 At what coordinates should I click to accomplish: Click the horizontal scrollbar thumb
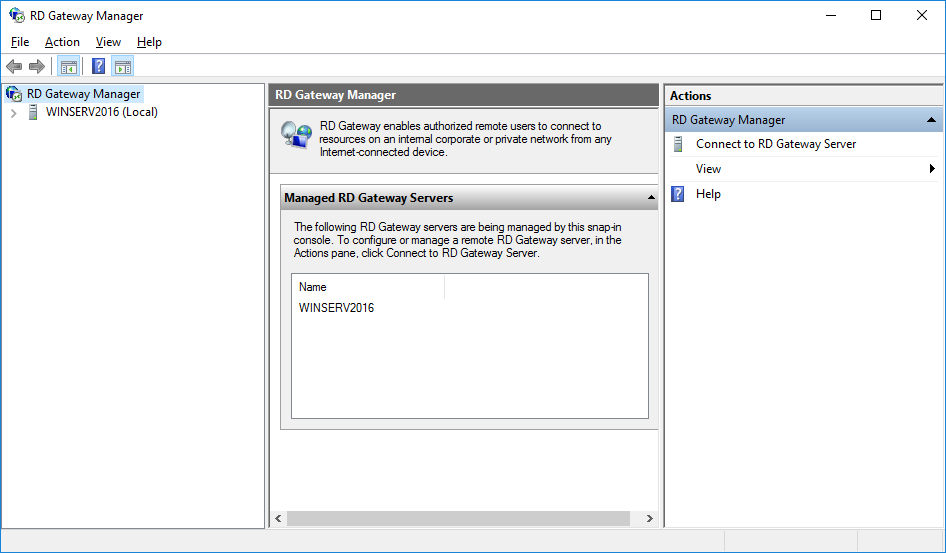pos(458,519)
